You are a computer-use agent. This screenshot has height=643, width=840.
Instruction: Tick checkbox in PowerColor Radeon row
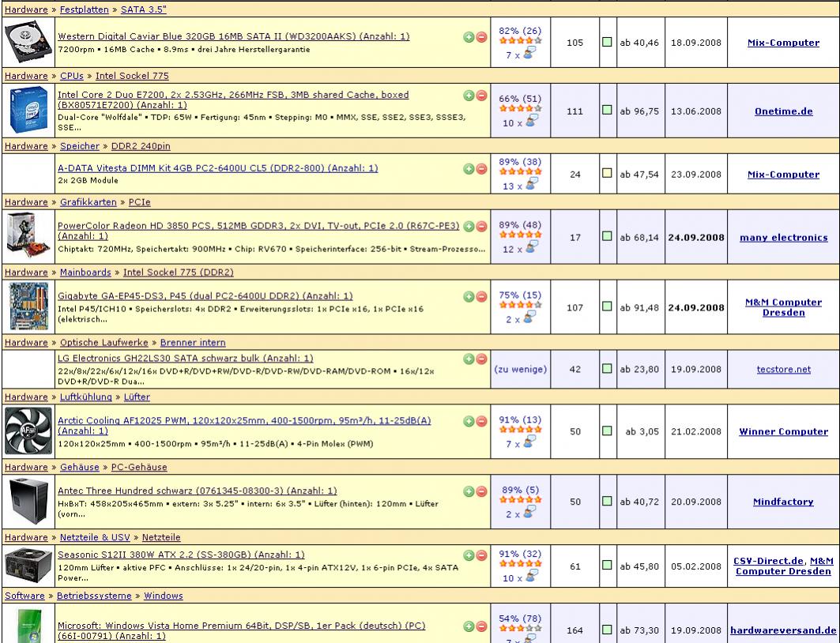point(607,236)
